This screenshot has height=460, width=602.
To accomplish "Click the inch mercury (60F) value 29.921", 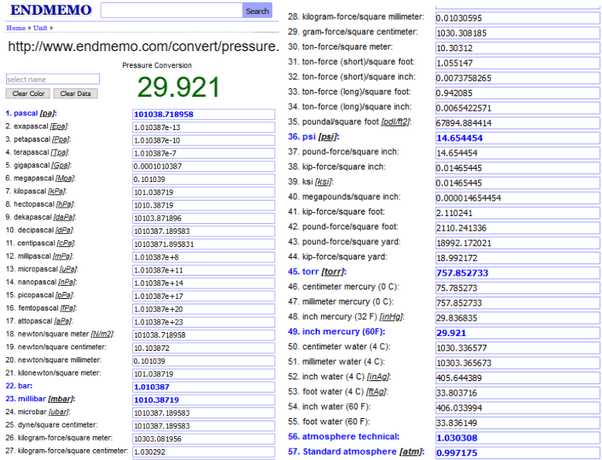I will click(518, 333).
